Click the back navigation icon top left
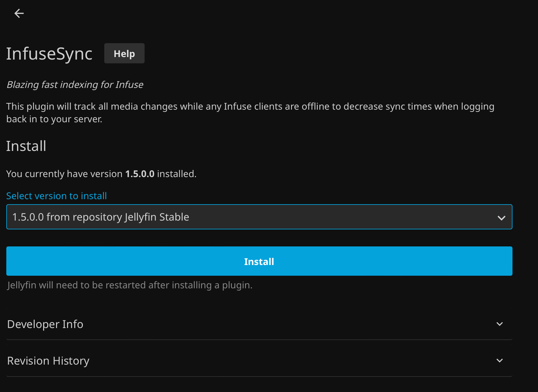Image resolution: width=538 pixels, height=392 pixels. coord(19,13)
